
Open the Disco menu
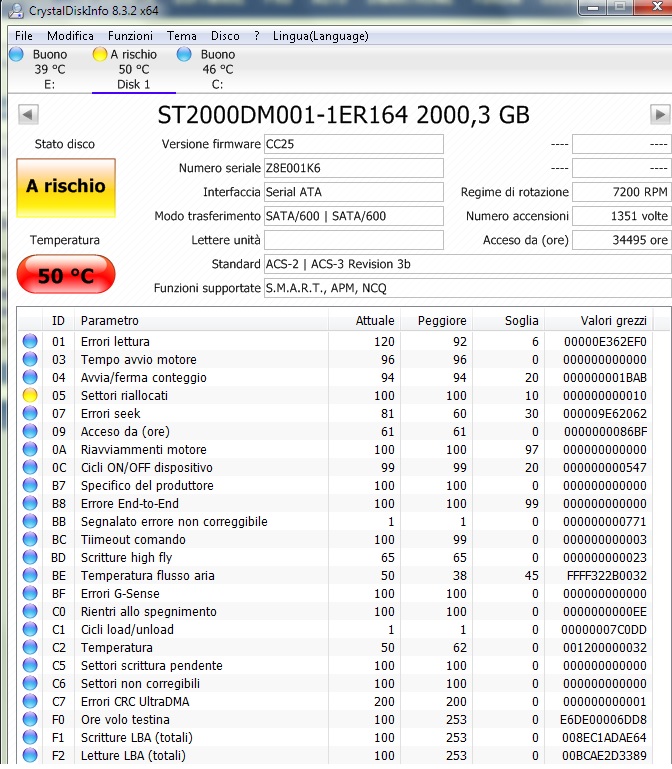(x=225, y=36)
